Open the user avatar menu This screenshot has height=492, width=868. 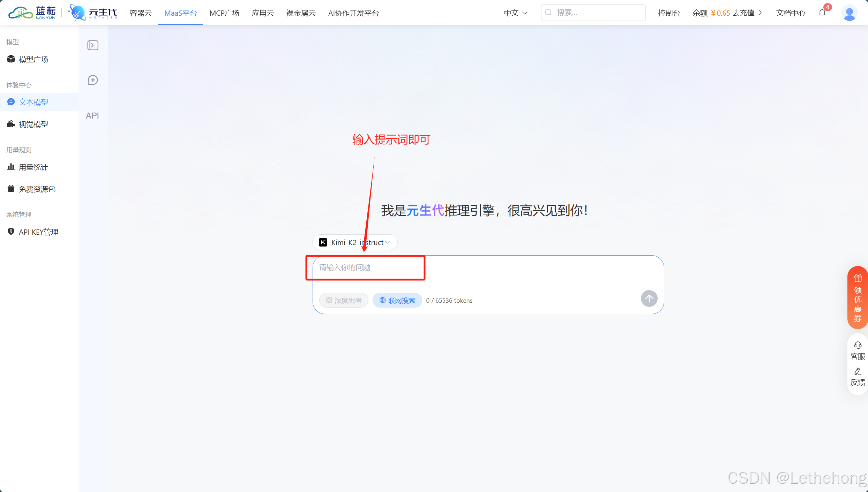click(850, 13)
